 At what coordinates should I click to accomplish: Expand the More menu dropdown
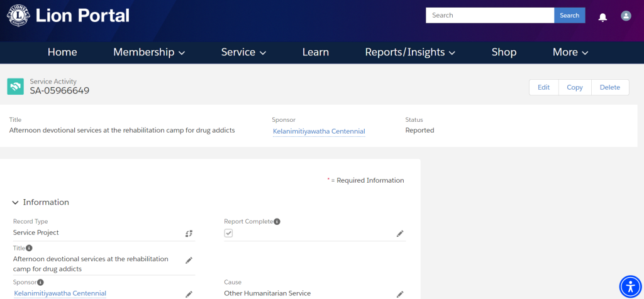pyautogui.click(x=570, y=52)
